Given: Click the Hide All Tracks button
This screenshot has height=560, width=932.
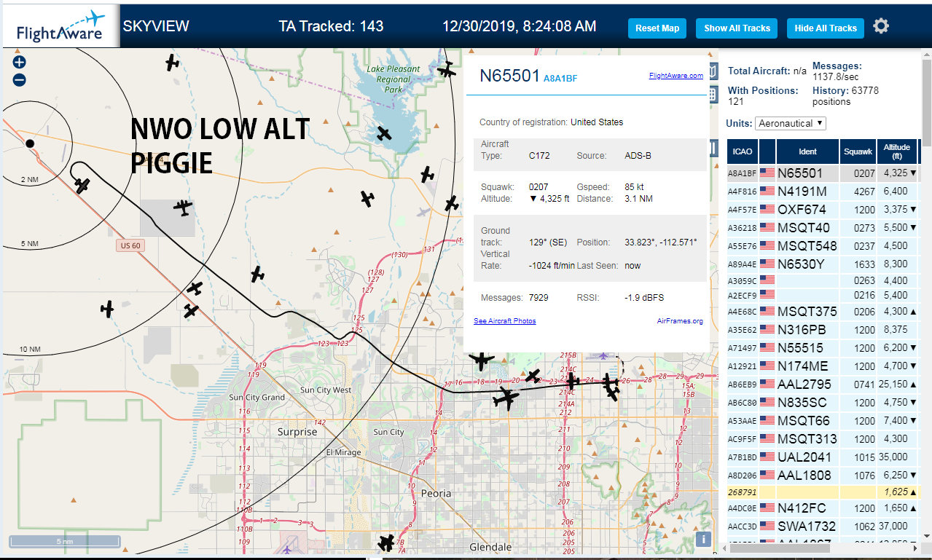Looking at the screenshot, I should [826, 28].
